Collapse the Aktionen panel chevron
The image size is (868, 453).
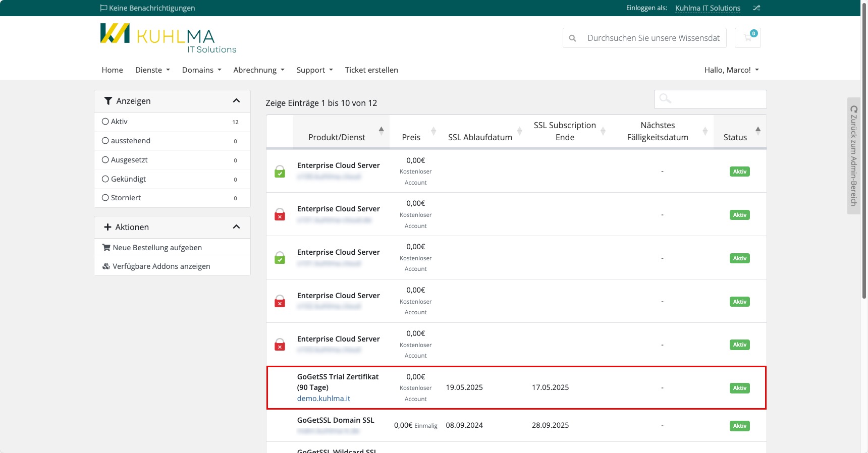236,227
